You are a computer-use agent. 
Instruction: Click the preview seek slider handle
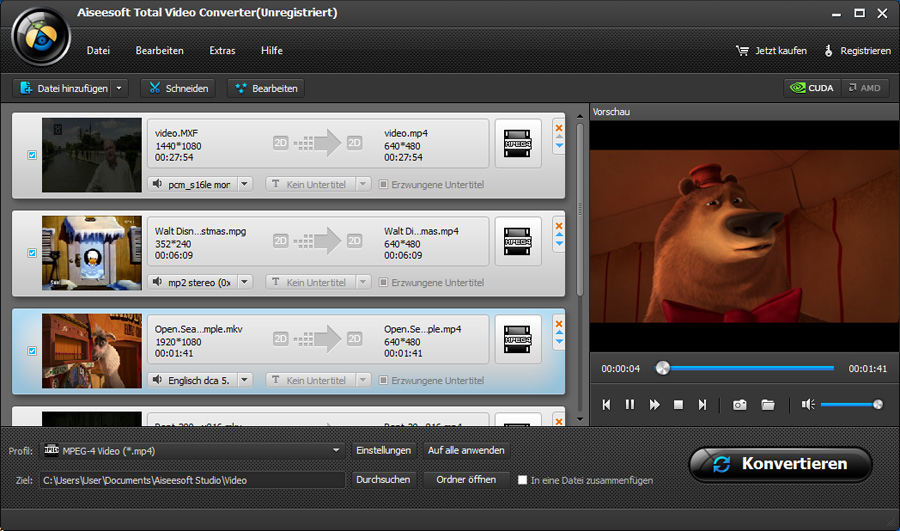(663, 368)
